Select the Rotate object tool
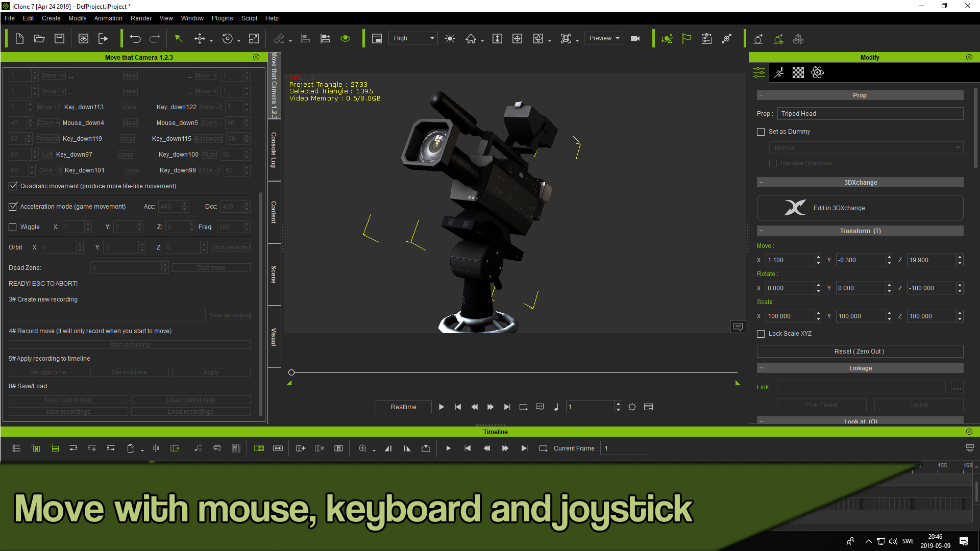The height and width of the screenshot is (551, 980). 228,39
